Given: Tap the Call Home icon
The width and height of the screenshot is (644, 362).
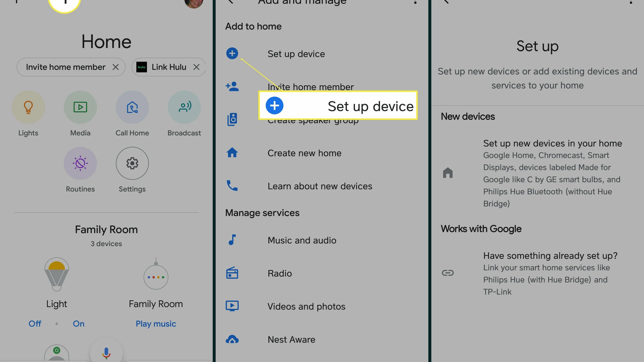Looking at the screenshot, I should (x=132, y=107).
